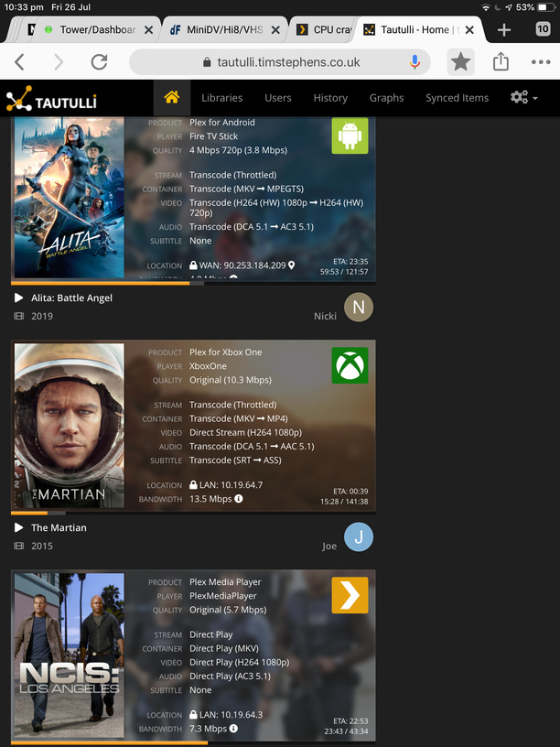Open the Alita: Battle Angel poster
This screenshot has width=560, height=747.
coord(70,197)
